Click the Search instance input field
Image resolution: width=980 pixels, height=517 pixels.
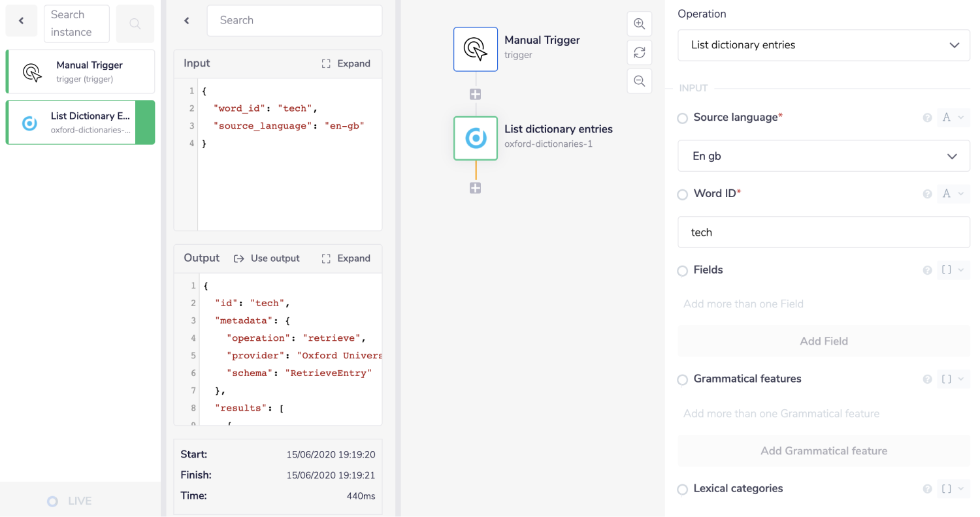[76, 23]
